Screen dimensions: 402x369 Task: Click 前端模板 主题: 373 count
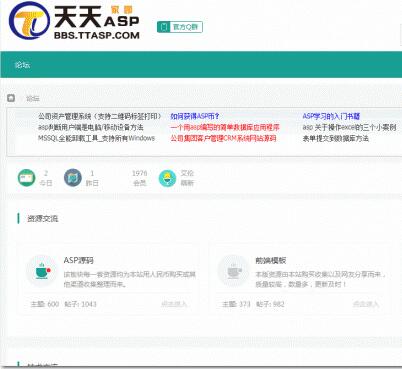pyautogui.click(x=236, y=304)
